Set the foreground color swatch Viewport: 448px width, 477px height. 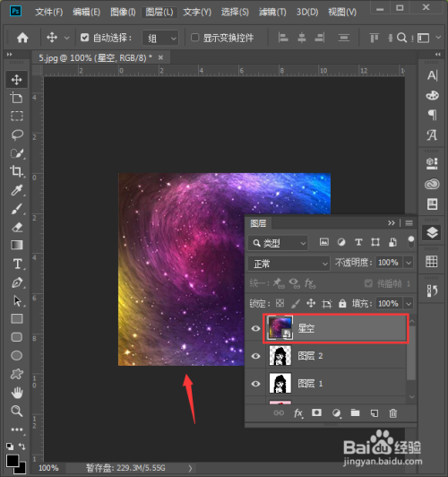[x=13, y=460]
